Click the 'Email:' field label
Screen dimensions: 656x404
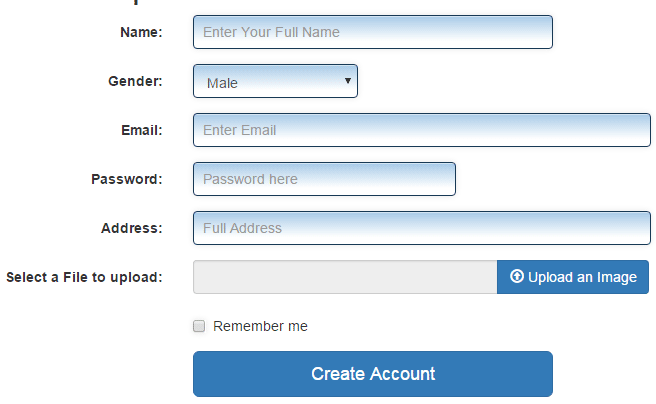coord(141,130)
